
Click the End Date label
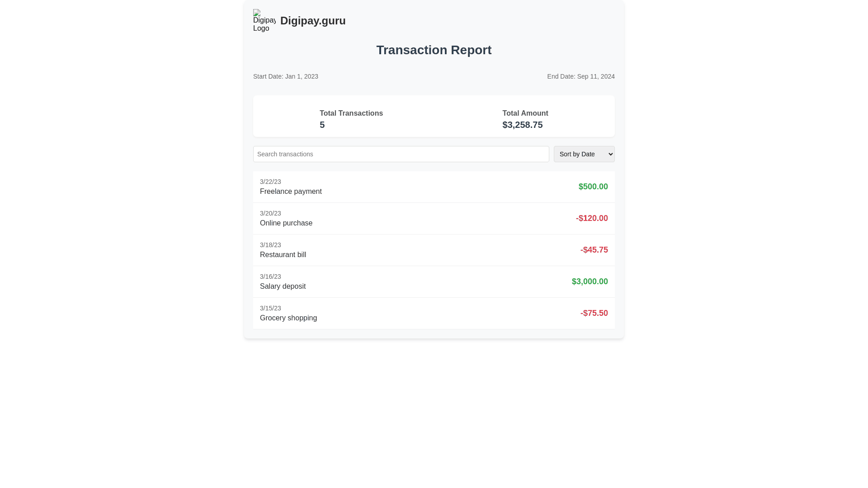pyautogui.click(x=580, y=76)
